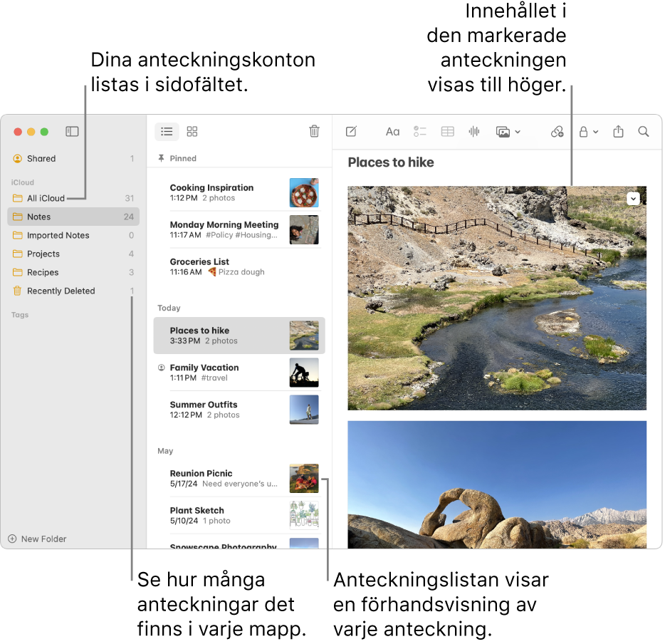This screenshot has height=644, width=665.
Task: Toggle the sidebar visibility
Action: (x=72, y=132)
